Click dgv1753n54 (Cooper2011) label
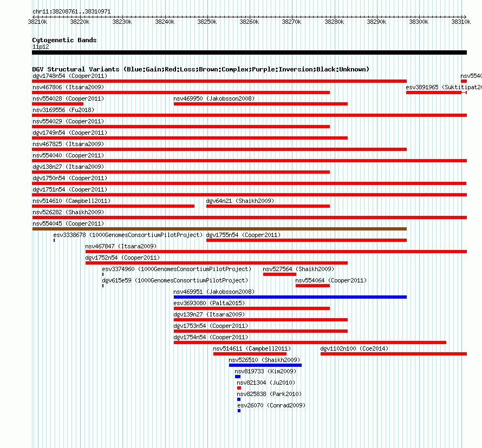The width and height of the screenshot is (482, 448). 211,326
